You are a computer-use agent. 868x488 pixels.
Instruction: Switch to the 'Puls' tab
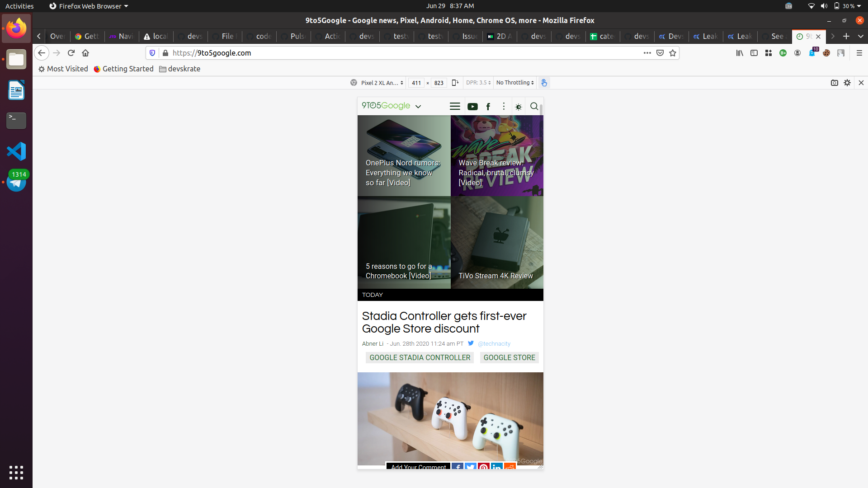click(293, 36)
